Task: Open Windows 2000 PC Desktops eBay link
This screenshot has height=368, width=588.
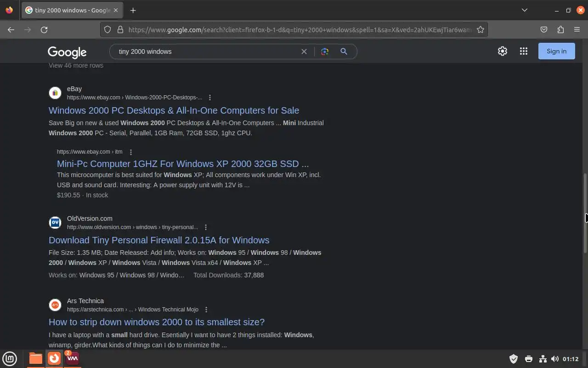Action: [174, 110]
